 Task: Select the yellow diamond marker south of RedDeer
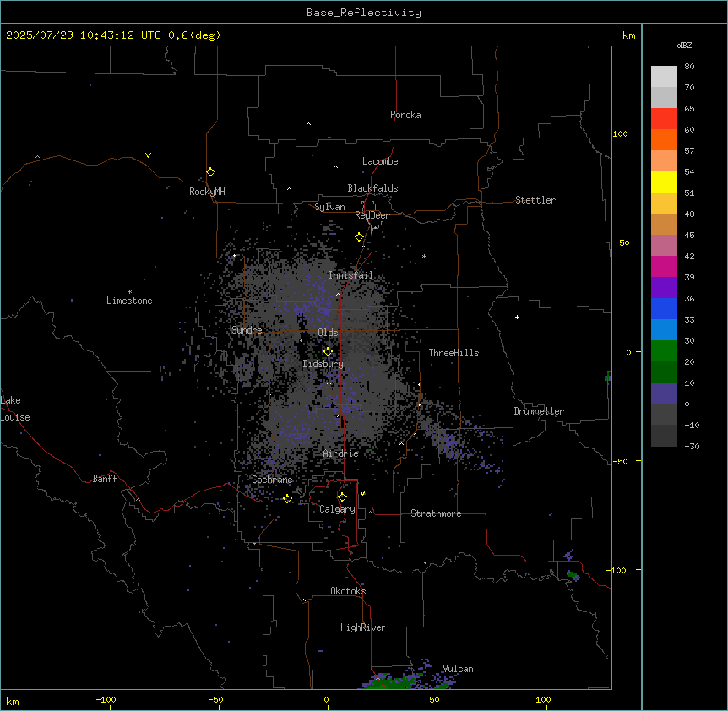click(x=360, y=237)
